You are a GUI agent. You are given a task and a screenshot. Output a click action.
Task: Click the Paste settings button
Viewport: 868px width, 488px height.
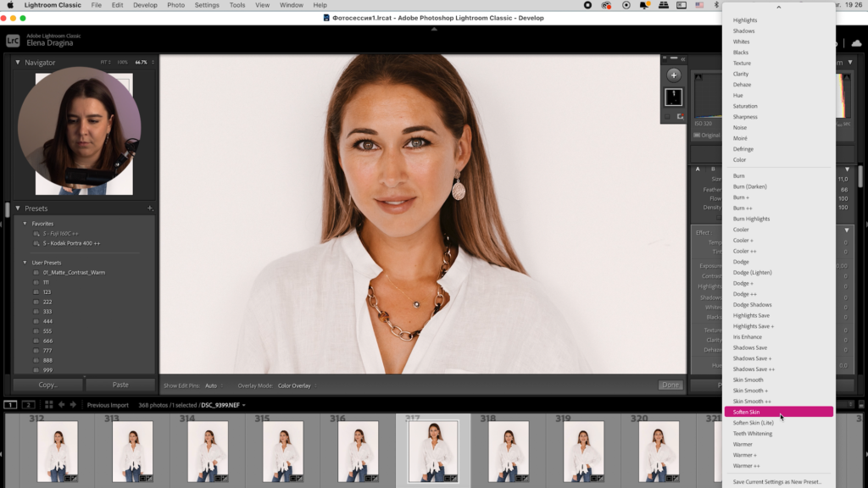[x=120, y=385]
